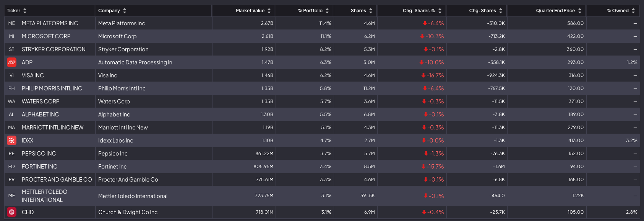Click the WA placeholder icon for Waters Corp

click(x=11, y=101)
